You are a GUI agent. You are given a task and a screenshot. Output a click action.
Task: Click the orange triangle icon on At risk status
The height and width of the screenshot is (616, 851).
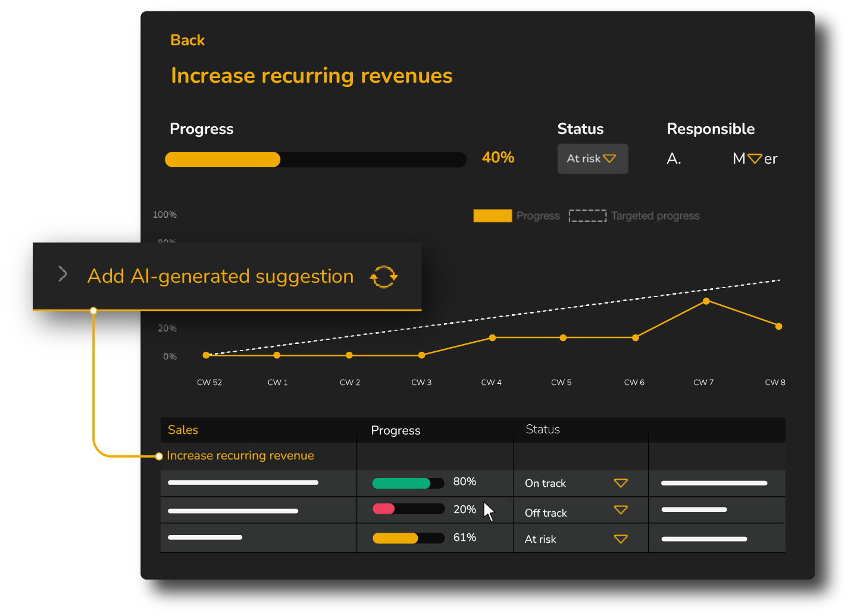pyautogui.click(x=610, y=158)
